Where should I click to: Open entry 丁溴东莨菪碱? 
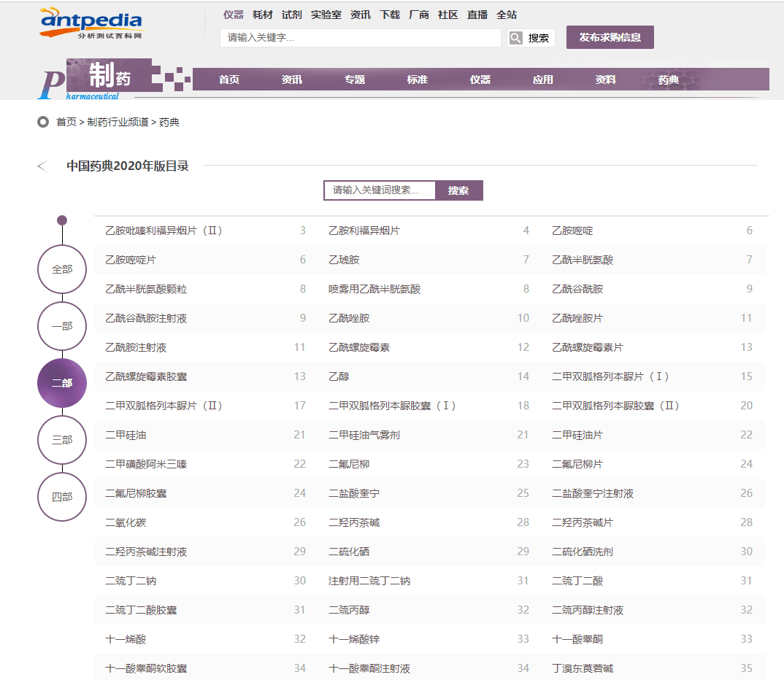pos(583,668)
